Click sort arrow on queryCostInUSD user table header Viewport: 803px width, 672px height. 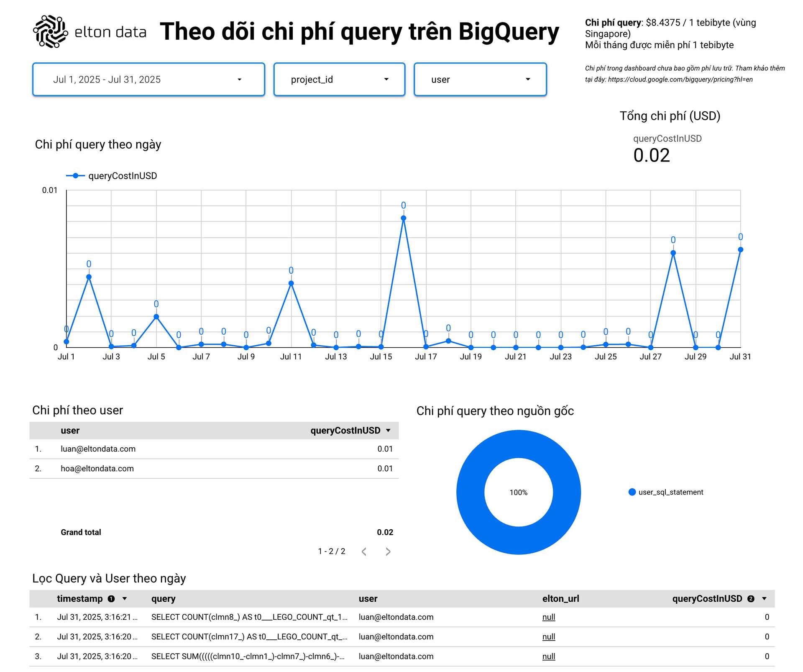coord(388,431)
